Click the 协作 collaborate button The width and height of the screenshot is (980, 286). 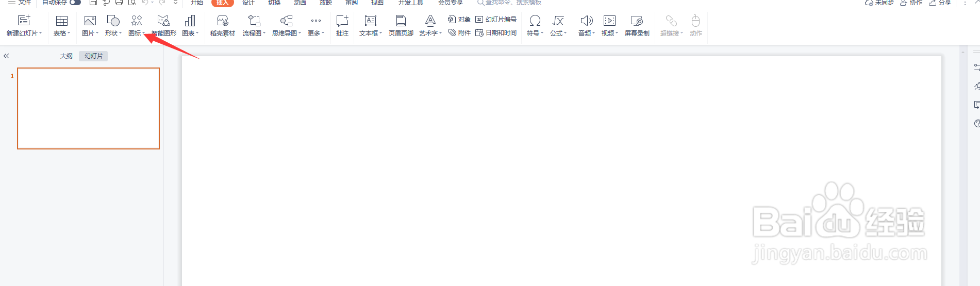[x=911, y=3]
